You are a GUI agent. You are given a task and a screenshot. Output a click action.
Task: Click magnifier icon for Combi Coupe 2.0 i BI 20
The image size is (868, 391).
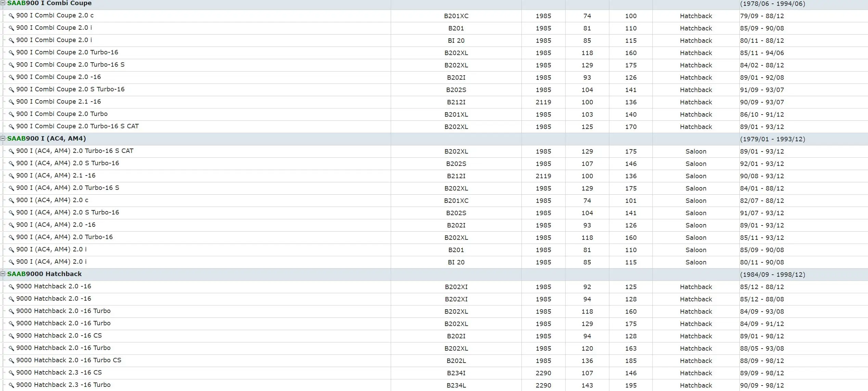11,41
